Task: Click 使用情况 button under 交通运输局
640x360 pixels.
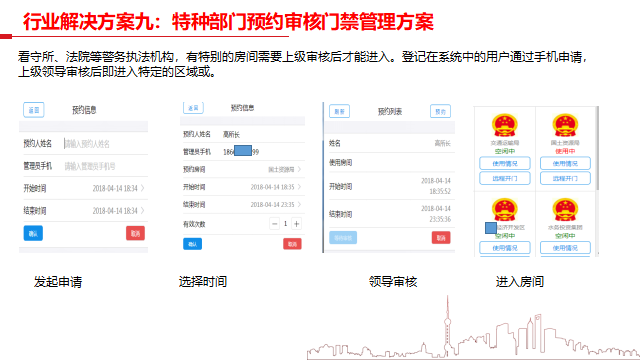Action: (x=505, y=163)
